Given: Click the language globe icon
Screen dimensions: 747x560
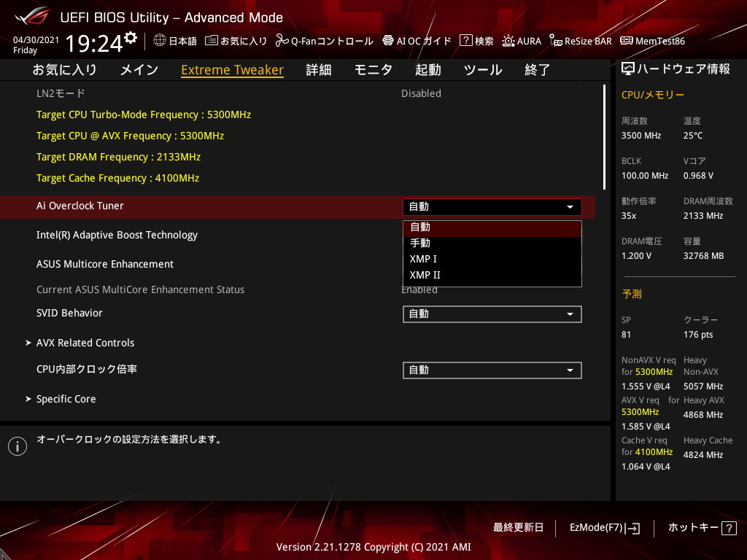Looking at the screenshot, I should [x=160, y=41].
